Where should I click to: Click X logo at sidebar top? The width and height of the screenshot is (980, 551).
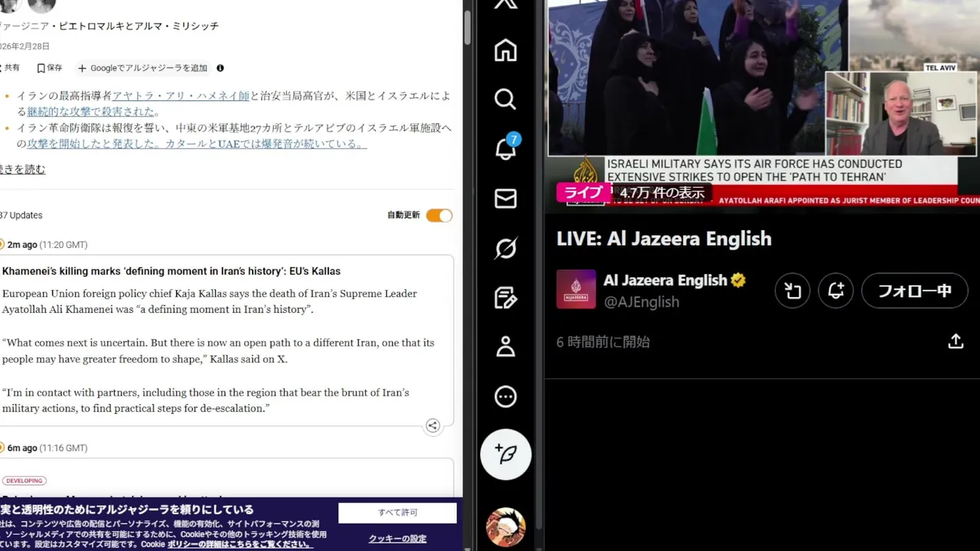(505, 4)
